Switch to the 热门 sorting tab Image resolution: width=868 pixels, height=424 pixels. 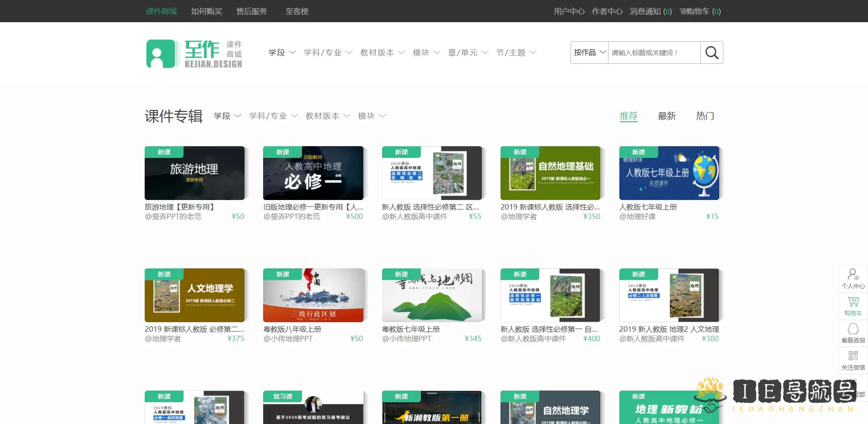[705, 116]
